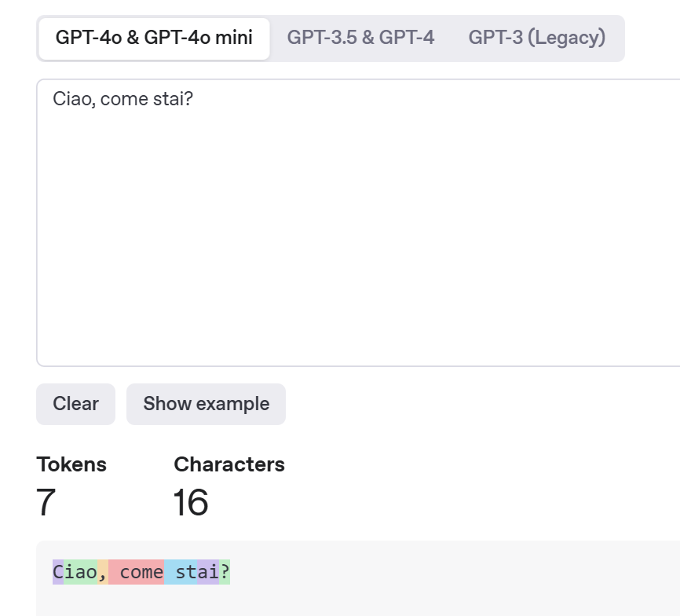Select the red ' come' token
The image size is (680, 616).
[x=136, y=572]
